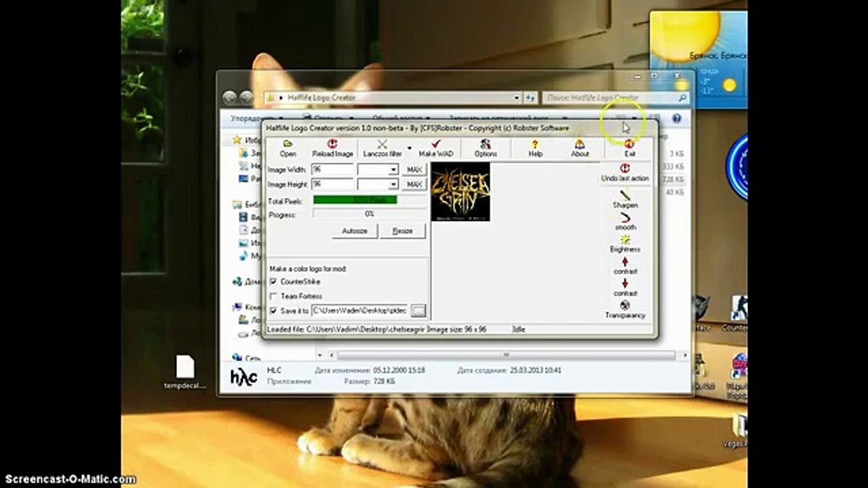Uncheck the CounterStrike checkbox

pyautogui.click(x=273, y=282)
